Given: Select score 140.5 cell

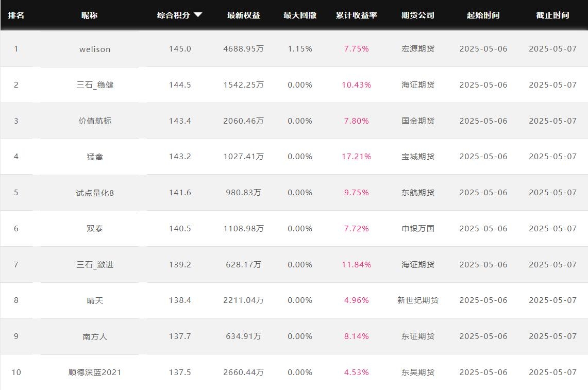Looking at the screenshot, I should [x=180, y=228].
